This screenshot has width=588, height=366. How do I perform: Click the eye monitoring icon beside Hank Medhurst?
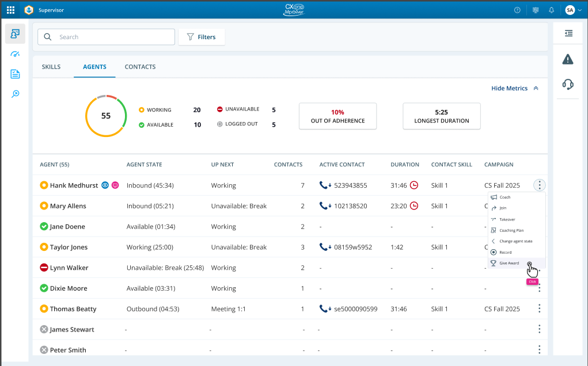(x=105, y=185)
